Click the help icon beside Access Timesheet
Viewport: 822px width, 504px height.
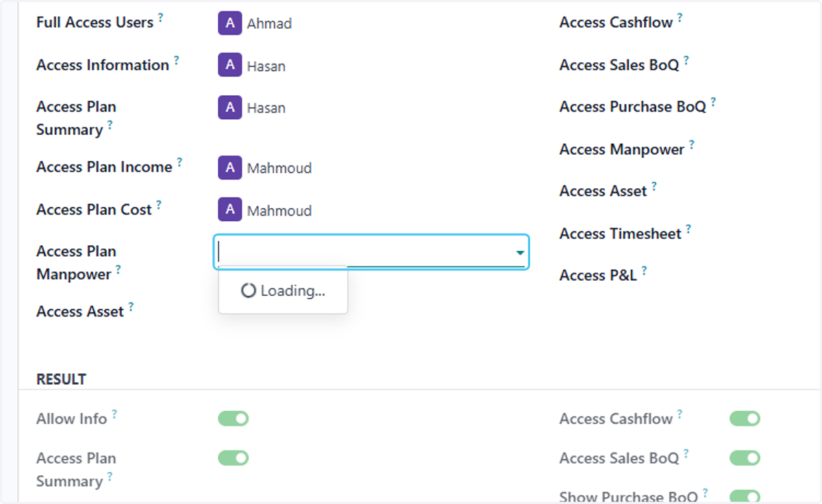(688, 229)
